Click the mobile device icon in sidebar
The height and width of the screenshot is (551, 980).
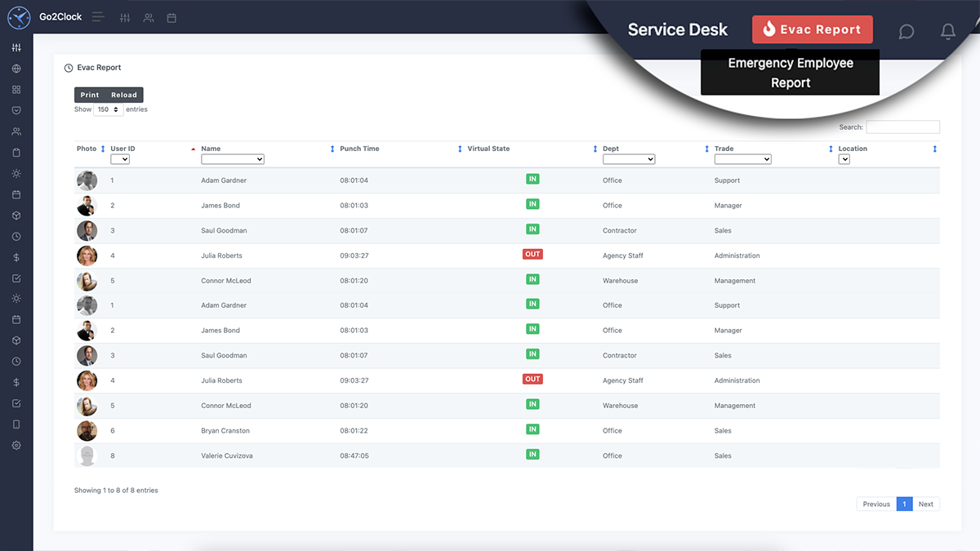(16, 424)
